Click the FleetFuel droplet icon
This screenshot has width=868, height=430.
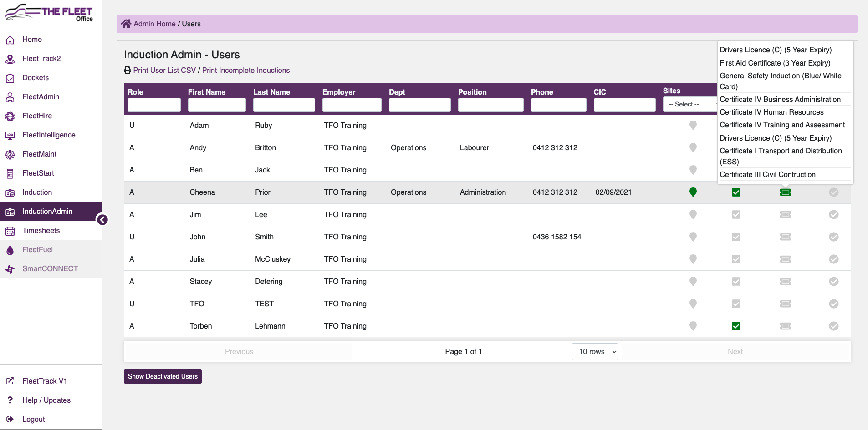coord(10,250)
